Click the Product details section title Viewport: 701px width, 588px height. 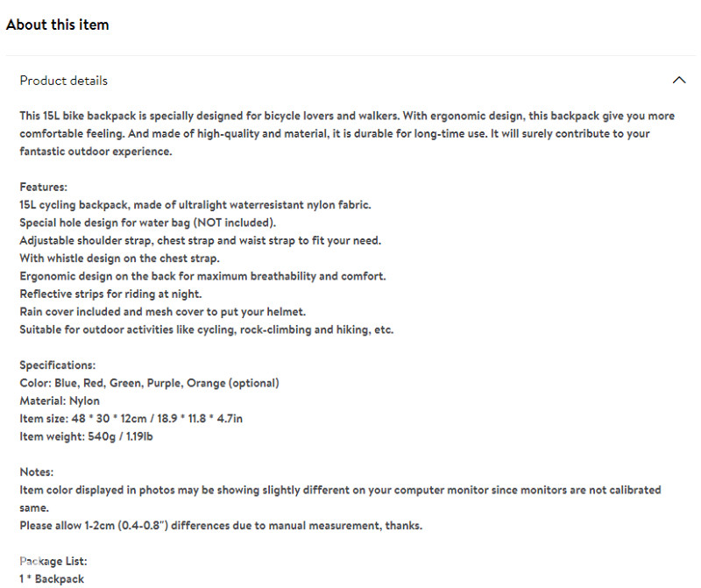point(63,81)
